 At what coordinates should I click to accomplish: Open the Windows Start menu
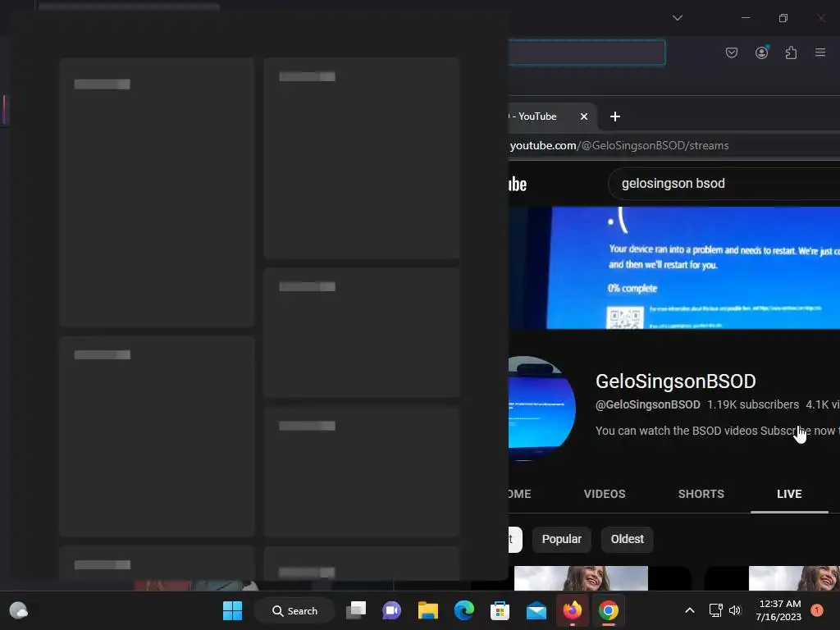[x=232, y=610]
